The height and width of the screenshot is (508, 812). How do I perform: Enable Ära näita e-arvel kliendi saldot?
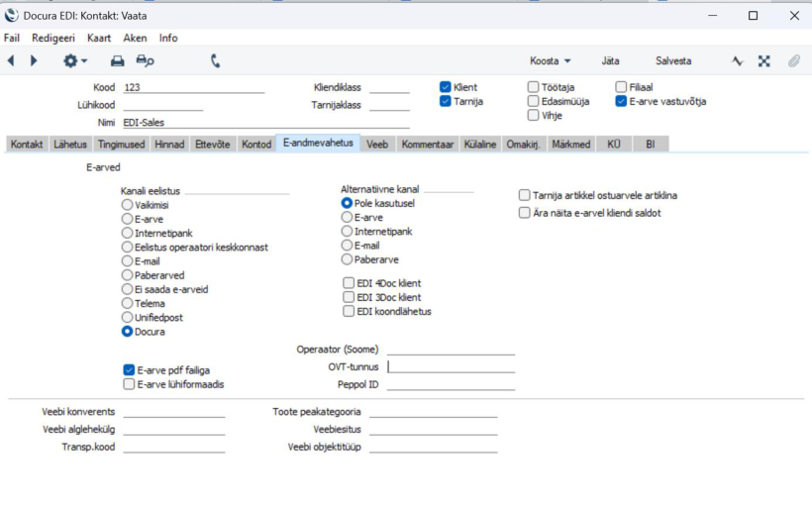[x=524, y=213]
